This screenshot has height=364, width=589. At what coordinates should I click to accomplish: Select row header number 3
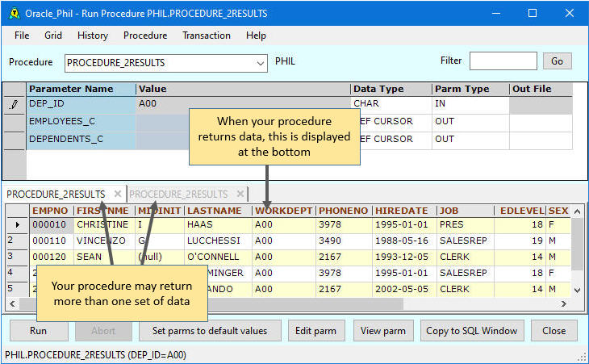(x=17, y=257)
